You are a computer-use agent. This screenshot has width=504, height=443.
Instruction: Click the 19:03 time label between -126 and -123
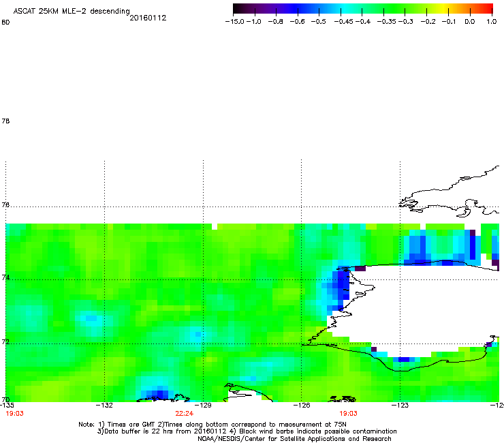tap(349, 414)
